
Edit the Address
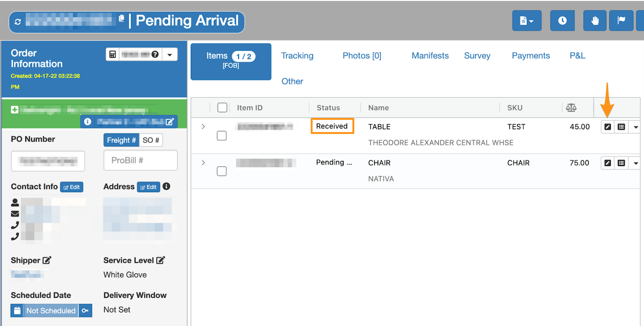pyautogui.click(x=148, y=187)
